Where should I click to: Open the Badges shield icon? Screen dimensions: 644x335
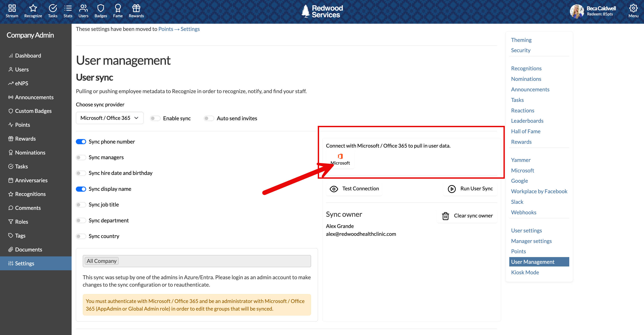tap(101, 8)
